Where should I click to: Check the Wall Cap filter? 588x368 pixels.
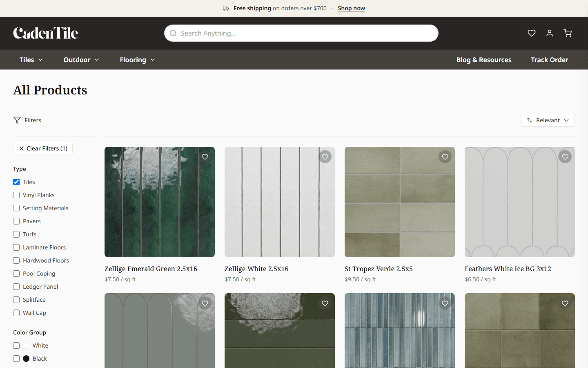click(16, 313)
